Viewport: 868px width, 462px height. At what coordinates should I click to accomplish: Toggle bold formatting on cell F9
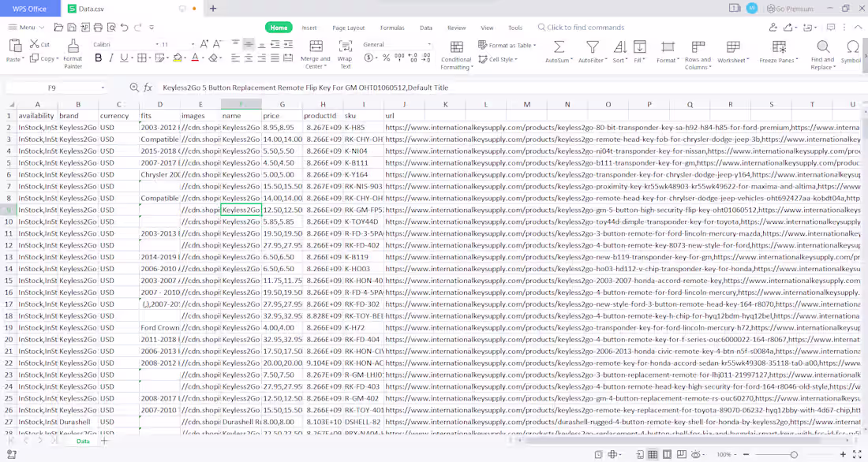(98, 58)
